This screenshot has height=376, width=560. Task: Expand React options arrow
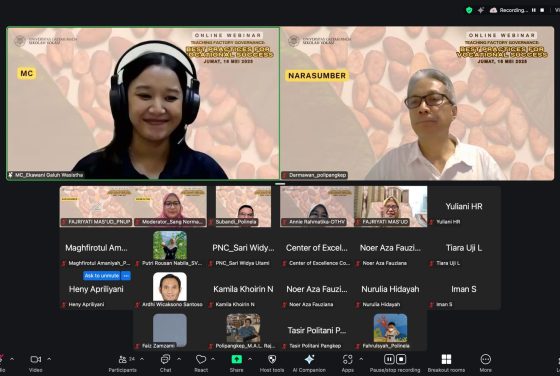click(x=213, y=359)
